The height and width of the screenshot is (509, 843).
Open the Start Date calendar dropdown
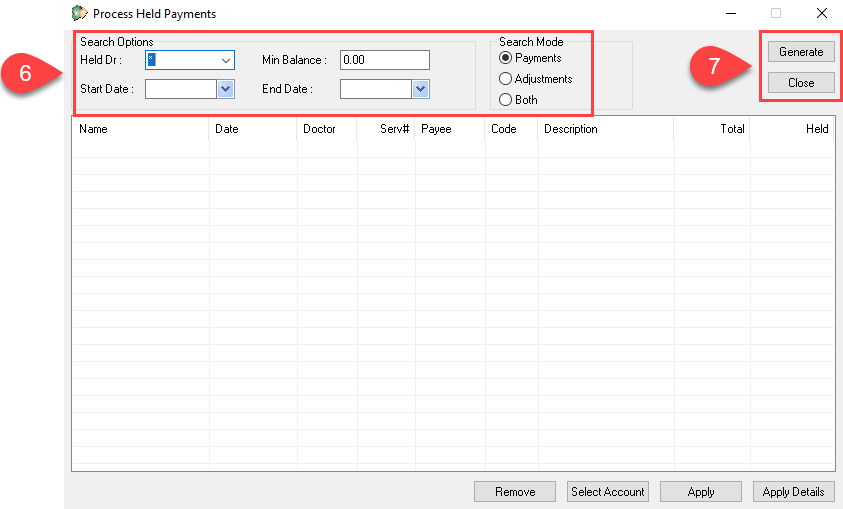(226, 89)
